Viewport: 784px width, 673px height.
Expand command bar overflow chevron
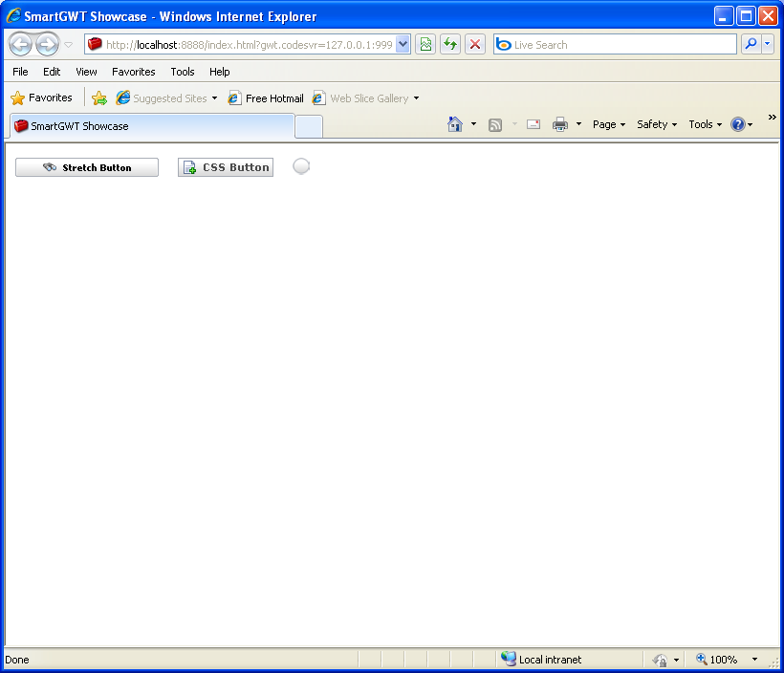click(x=772, y=117)
